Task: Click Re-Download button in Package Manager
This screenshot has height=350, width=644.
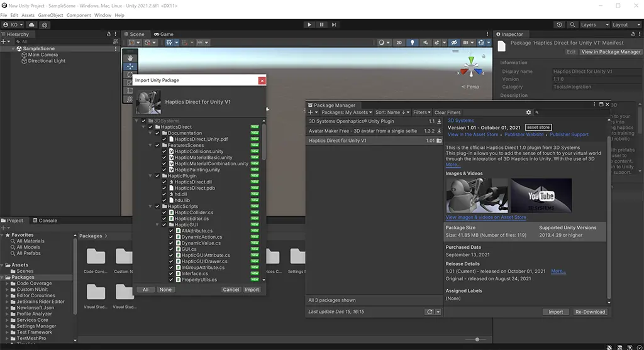Action: (590, 312)
